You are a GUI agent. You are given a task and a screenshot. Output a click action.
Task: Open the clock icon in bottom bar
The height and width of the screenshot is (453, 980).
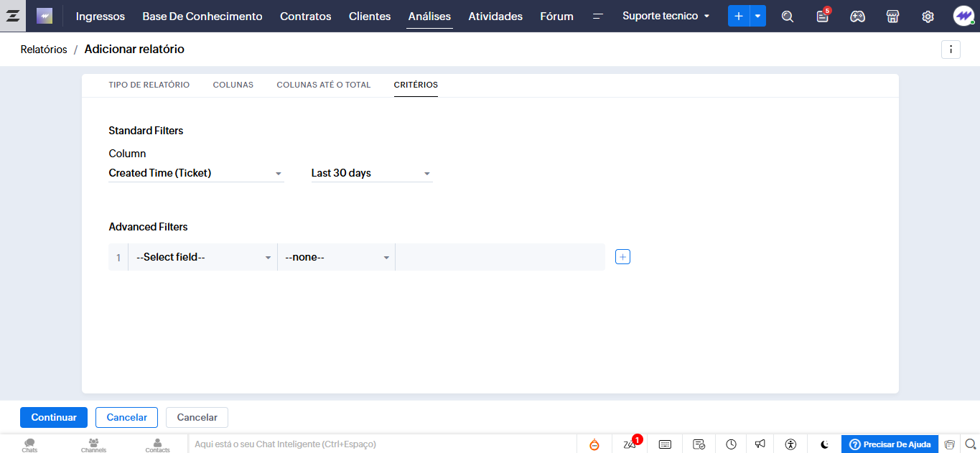coord(731,444)
